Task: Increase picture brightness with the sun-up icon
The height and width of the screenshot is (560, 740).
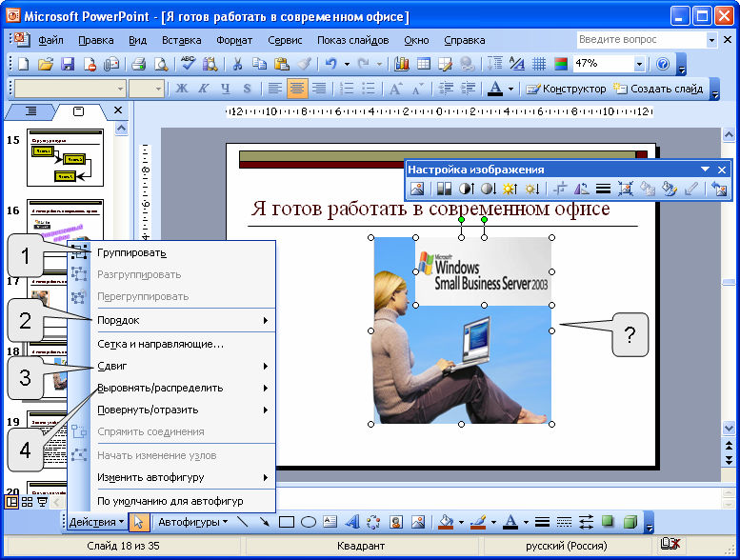Action: click(510, 190)
